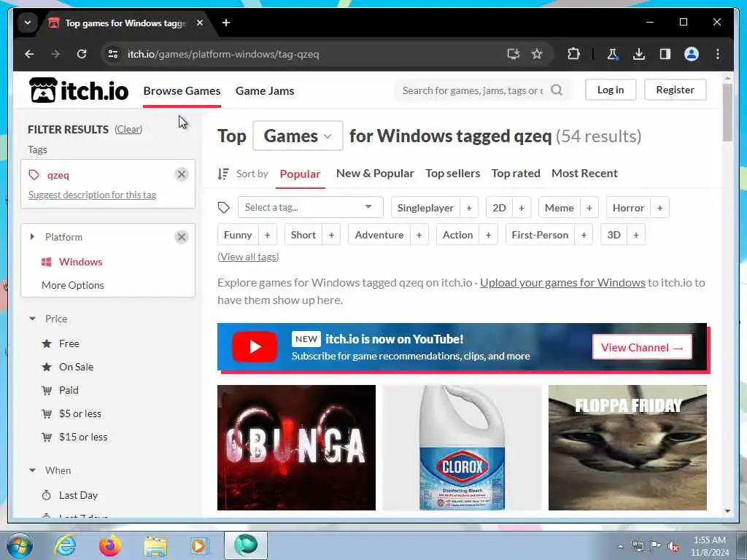Bookmark this page with the star
Screen dimensions: 747x560
pos(537,54)
